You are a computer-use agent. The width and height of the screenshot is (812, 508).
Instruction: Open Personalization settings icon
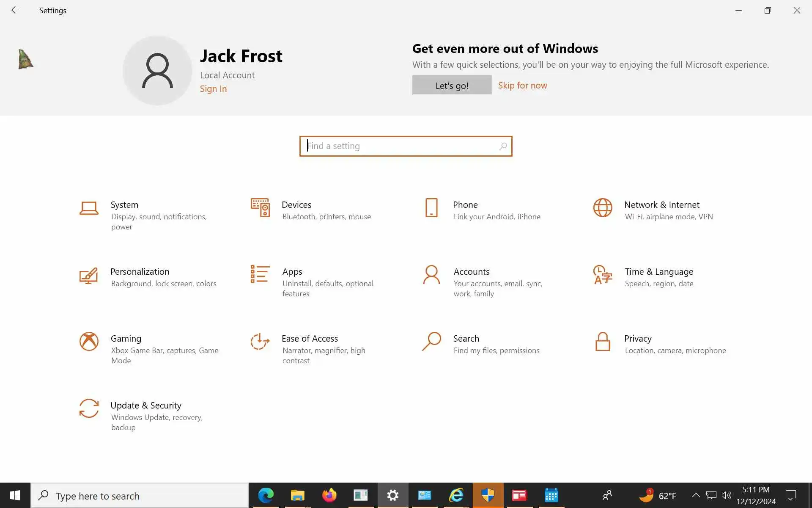89,275
